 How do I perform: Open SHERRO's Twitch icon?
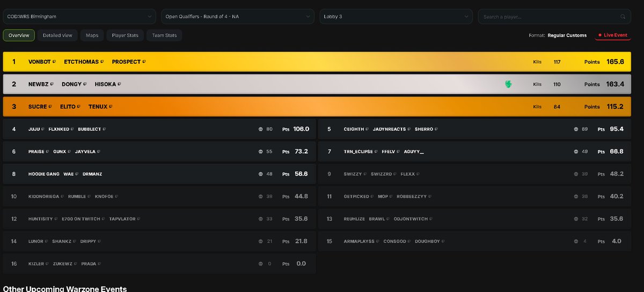[x=437, y=129]
